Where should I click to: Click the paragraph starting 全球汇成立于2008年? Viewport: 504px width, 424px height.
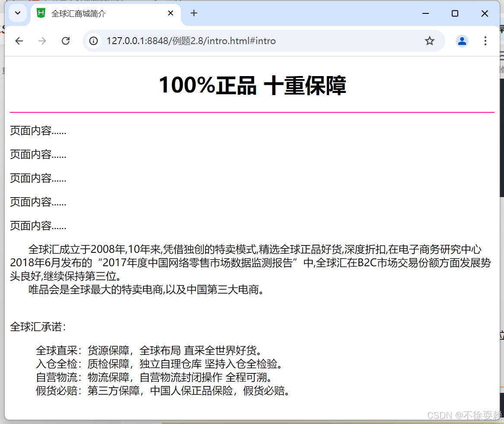[250, 262]
